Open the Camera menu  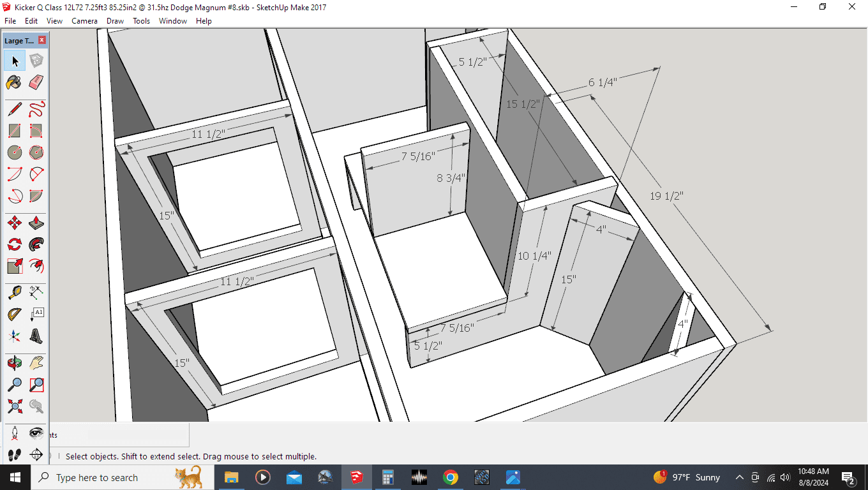84,21
